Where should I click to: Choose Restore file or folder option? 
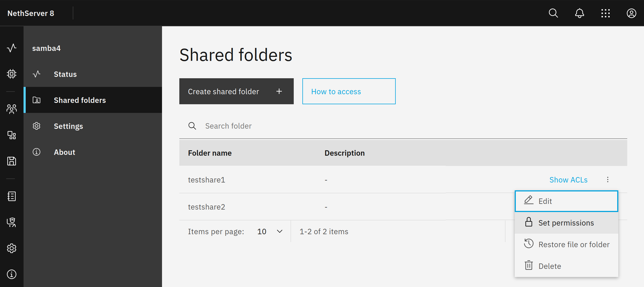point(566,244)
